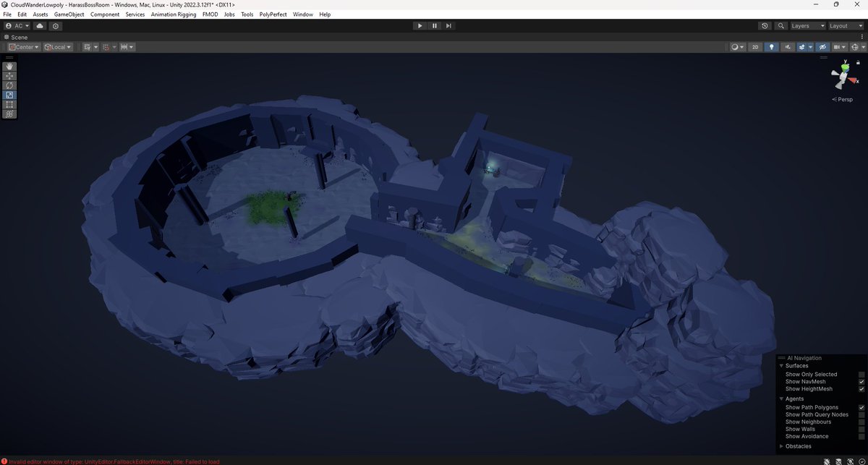Open the Center pivot dropdown
The height and width of the screenshot is (465, 868).
(x=24, y=47)
